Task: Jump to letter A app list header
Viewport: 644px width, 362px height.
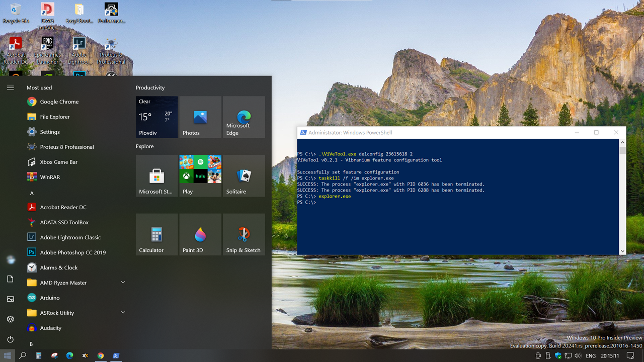Action: (32, 193)
